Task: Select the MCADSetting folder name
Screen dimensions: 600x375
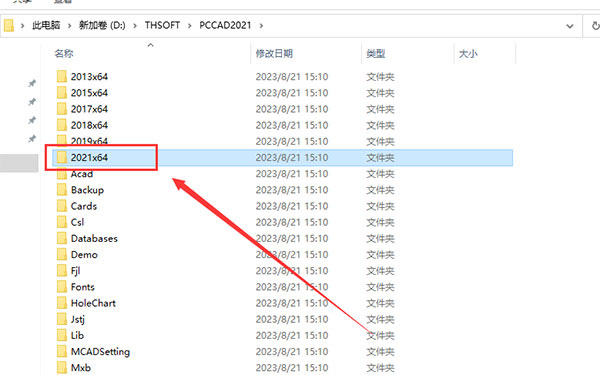Action: coord(100,352)
